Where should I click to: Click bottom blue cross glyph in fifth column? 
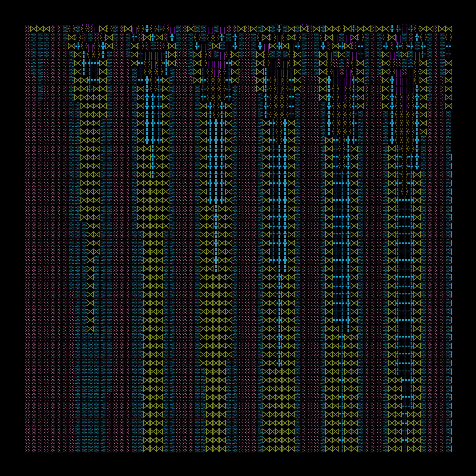click(342, 449)
